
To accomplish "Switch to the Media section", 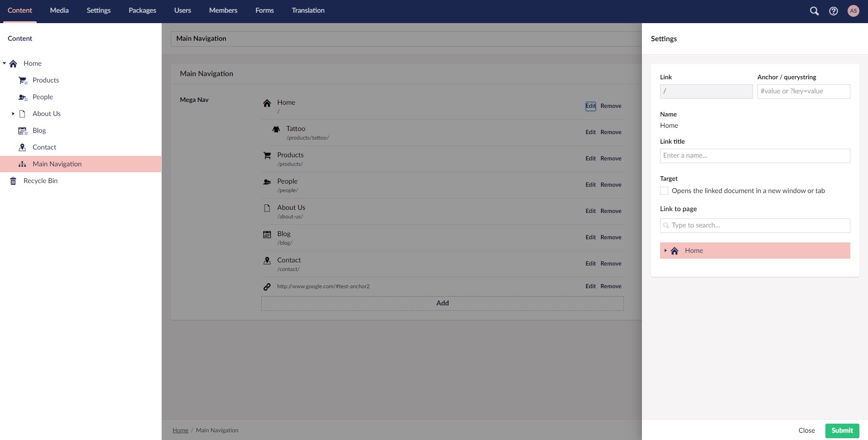I will pyautogui.click(x=59, y=10).
